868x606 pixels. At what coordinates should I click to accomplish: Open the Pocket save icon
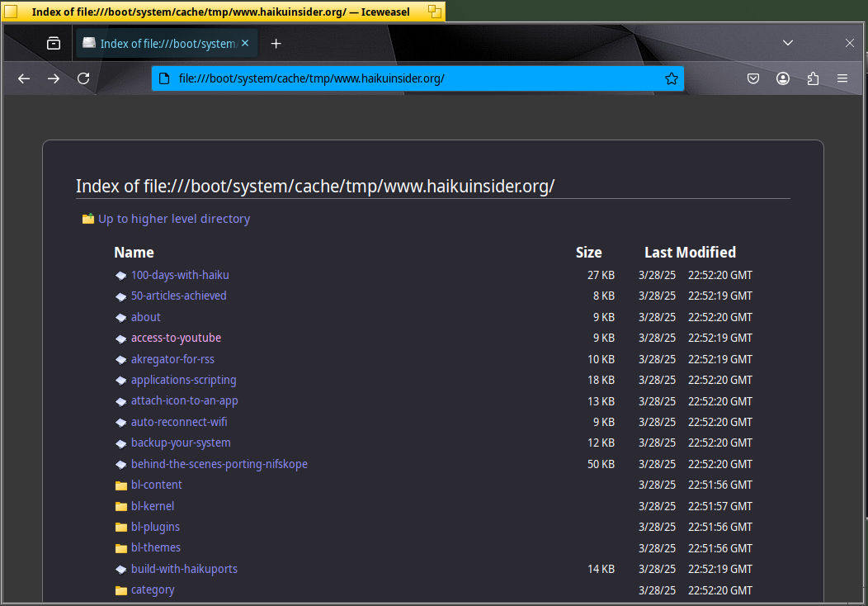(752, 78)
